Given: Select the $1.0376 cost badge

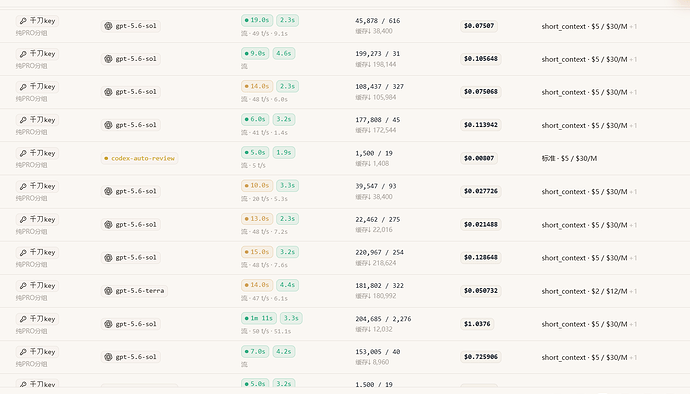Looking at the screenshot, I should [477, 324].
